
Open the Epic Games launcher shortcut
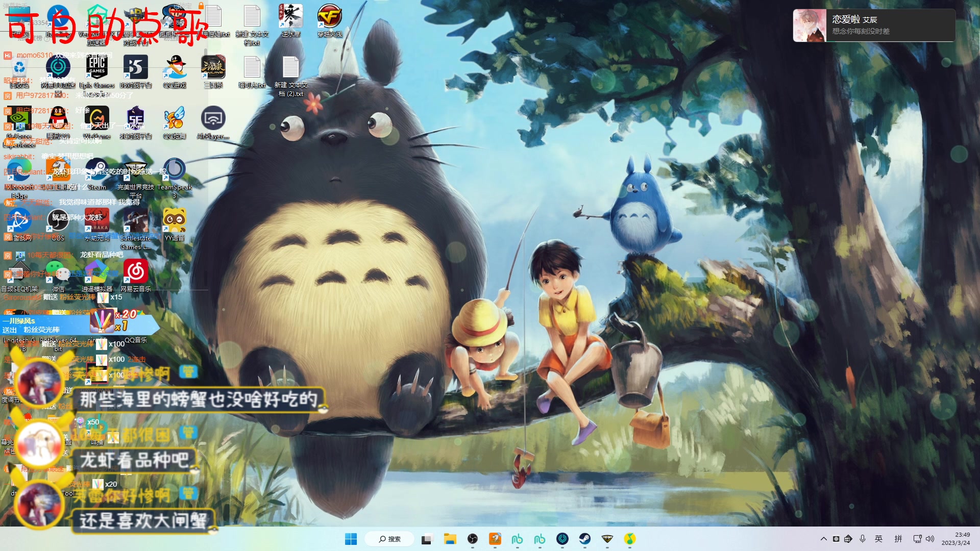(x=97, y=71)
